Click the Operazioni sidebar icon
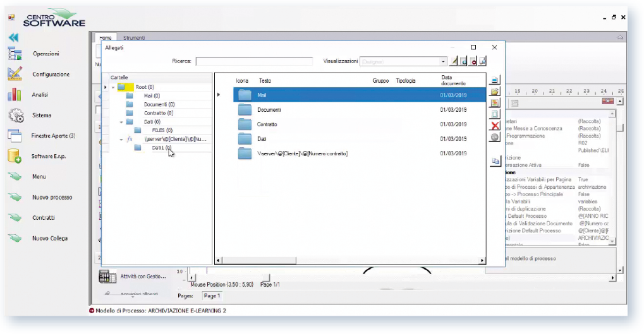Image resolution: width=644 pixels, height=334 pixels. (x=15, y=54)
